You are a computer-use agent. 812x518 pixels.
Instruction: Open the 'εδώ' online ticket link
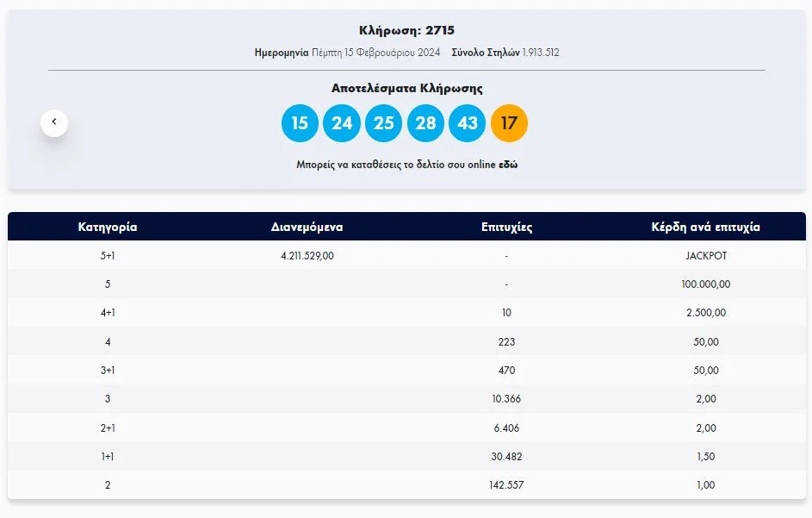[x=508, y=165]
